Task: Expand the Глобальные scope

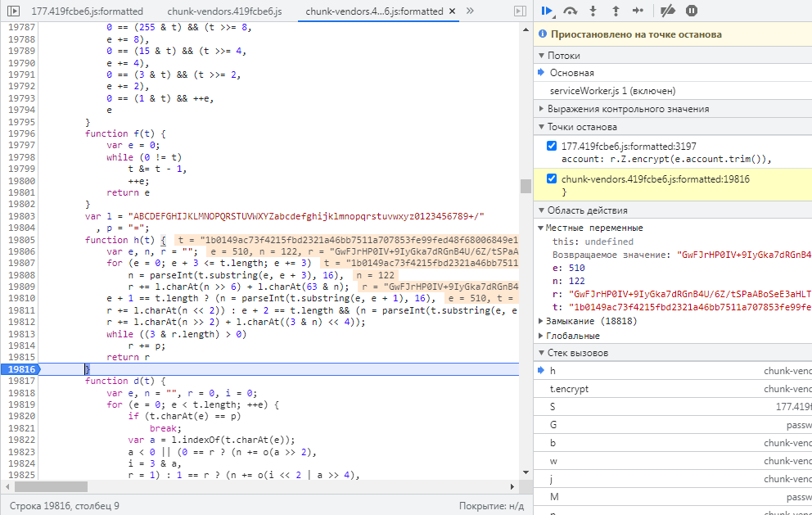Action: (x=574, y=336)
